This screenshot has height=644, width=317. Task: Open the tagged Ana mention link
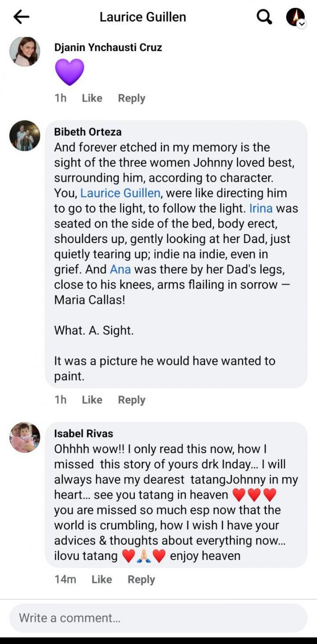coord(120,269)
